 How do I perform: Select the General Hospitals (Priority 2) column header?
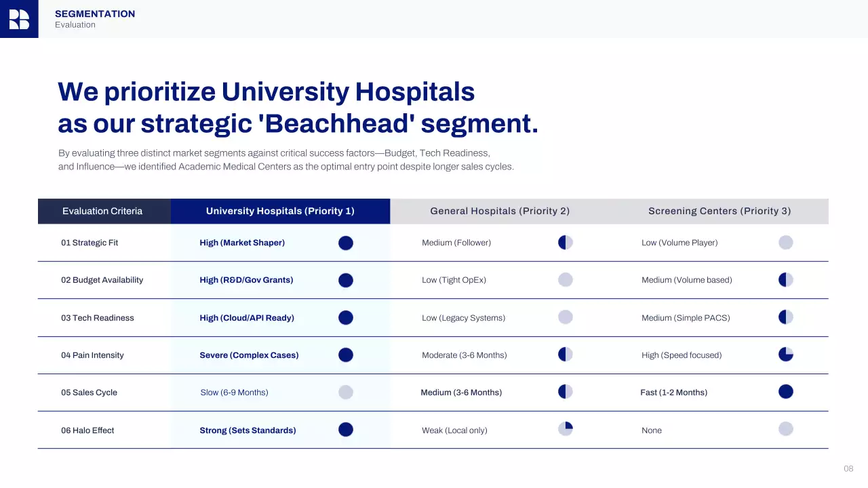point(500,211)
